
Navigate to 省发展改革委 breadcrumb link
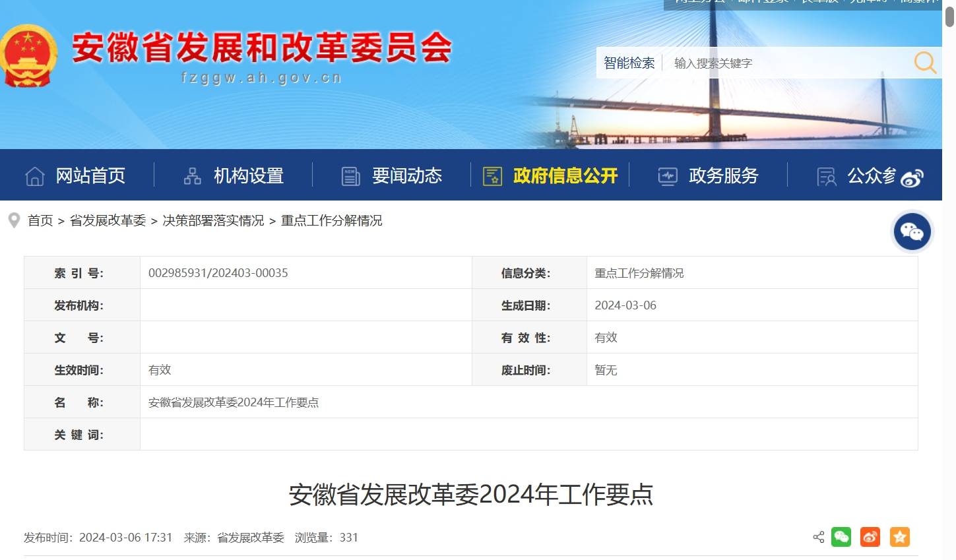(x=108, y=220)
